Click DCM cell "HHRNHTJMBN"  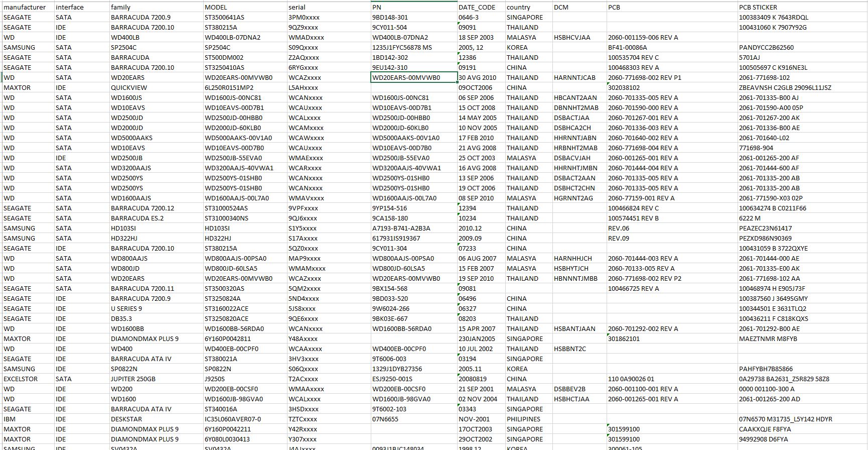click(580, 168)
